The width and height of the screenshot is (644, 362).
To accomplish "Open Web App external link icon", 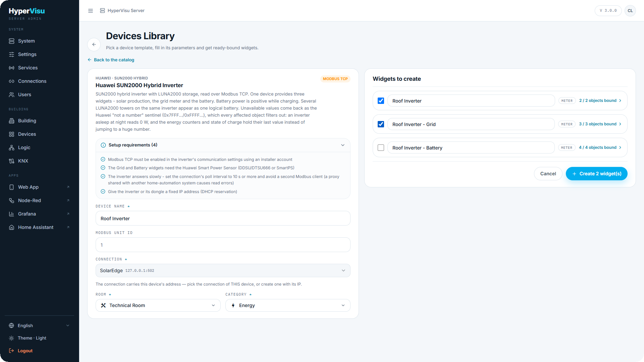I will [x=68, y=187].
